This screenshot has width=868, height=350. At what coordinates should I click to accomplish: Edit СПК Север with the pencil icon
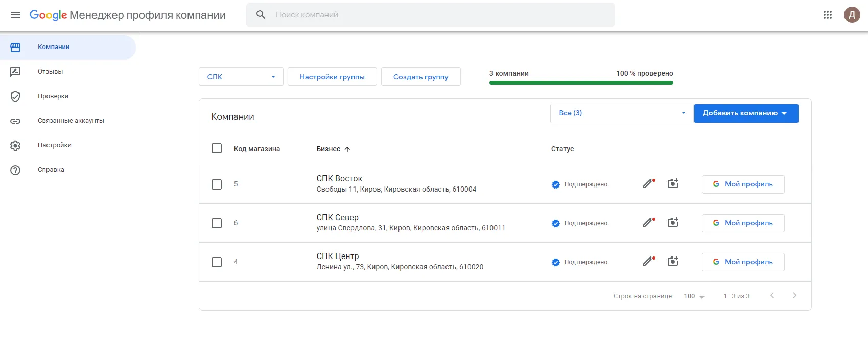[649, 222]
